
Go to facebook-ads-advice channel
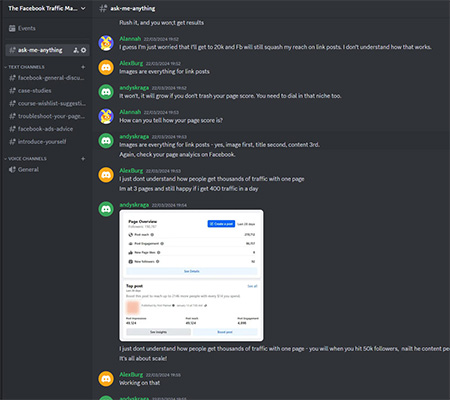coord(47,129)
